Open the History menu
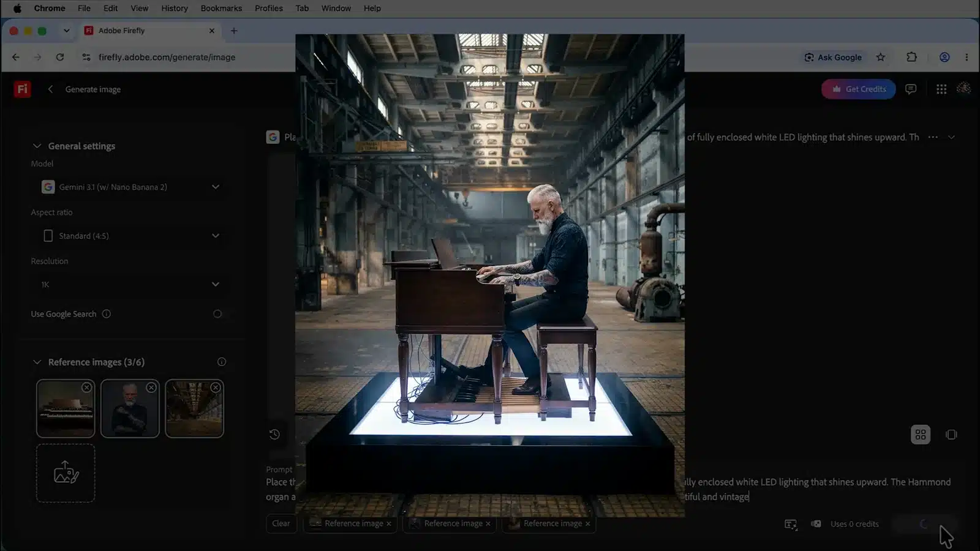This screenshot has height=551, width=980. [175, 8]
